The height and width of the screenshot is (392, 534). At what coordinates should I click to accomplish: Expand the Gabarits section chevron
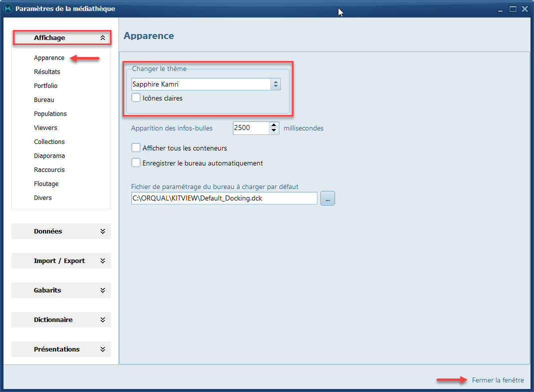tap(102, 290)
